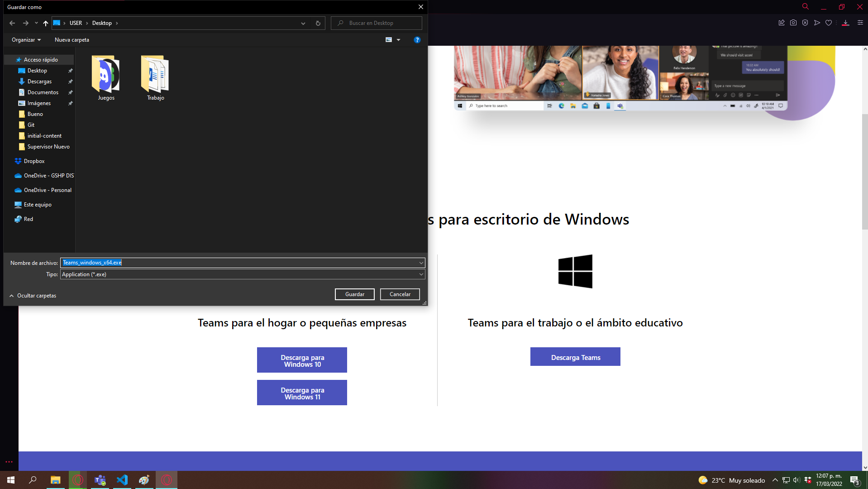Open weather widget 23°C Muy soleado
This screenshot has width=868, height=489.
[x=731, y=480]
